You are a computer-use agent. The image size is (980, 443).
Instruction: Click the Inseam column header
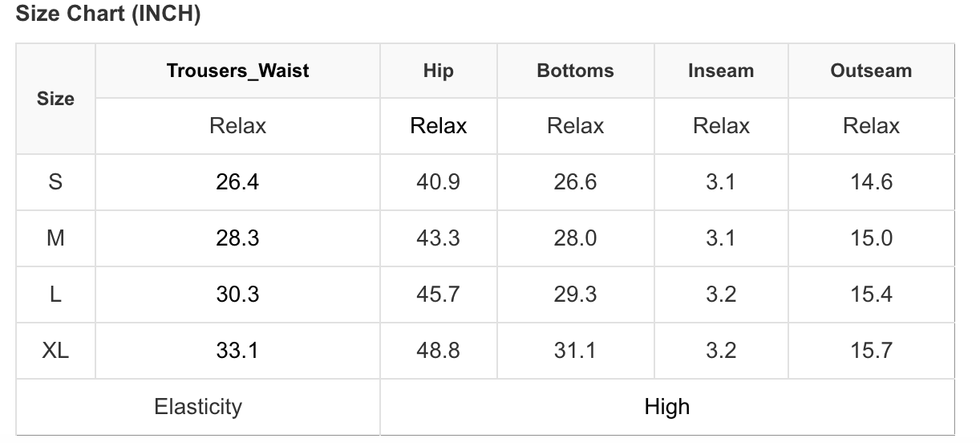point(720,71)
